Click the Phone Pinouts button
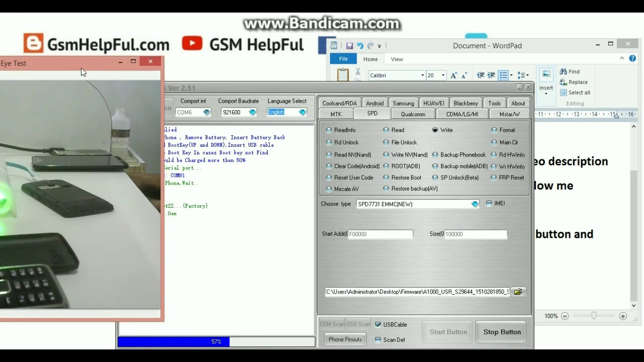The height and width of the screenshot is (362, 644). point(345,339)
